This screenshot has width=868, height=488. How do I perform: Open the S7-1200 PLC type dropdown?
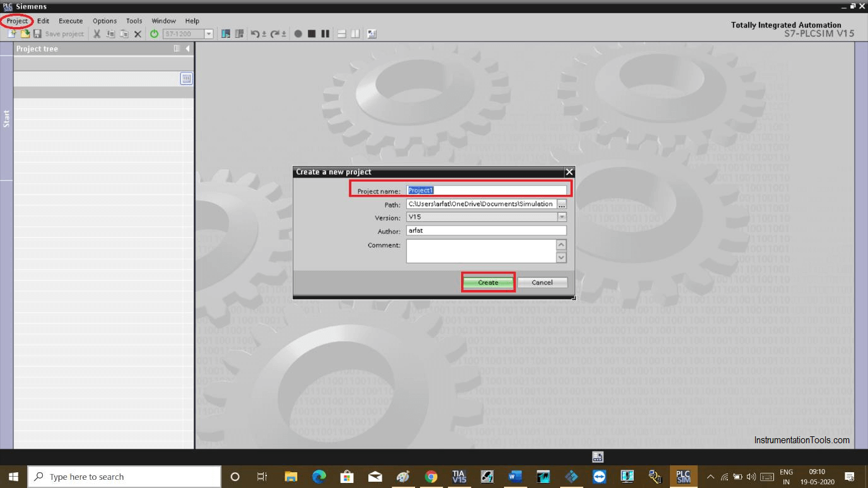point(209,34)
